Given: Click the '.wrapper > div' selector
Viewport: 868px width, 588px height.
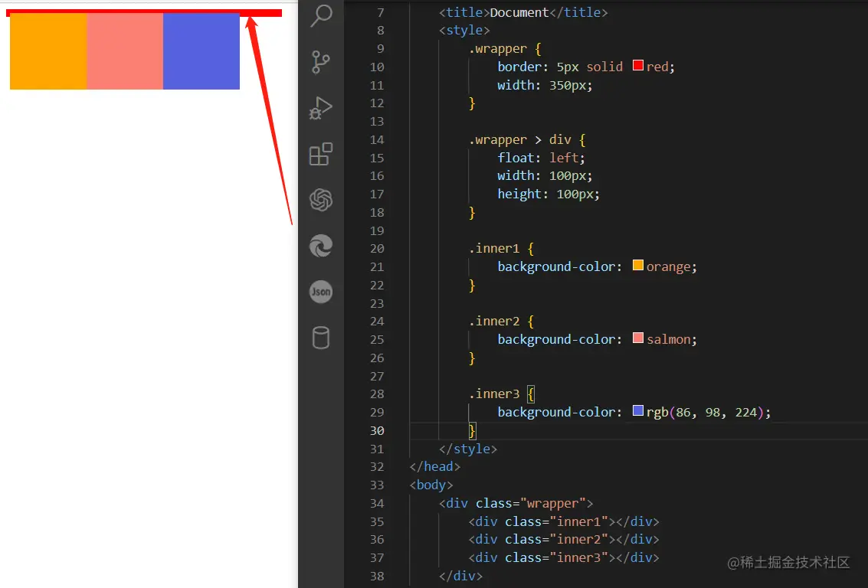Looking at the screenshot, I should pyautogui.click(x=519, y=140).
